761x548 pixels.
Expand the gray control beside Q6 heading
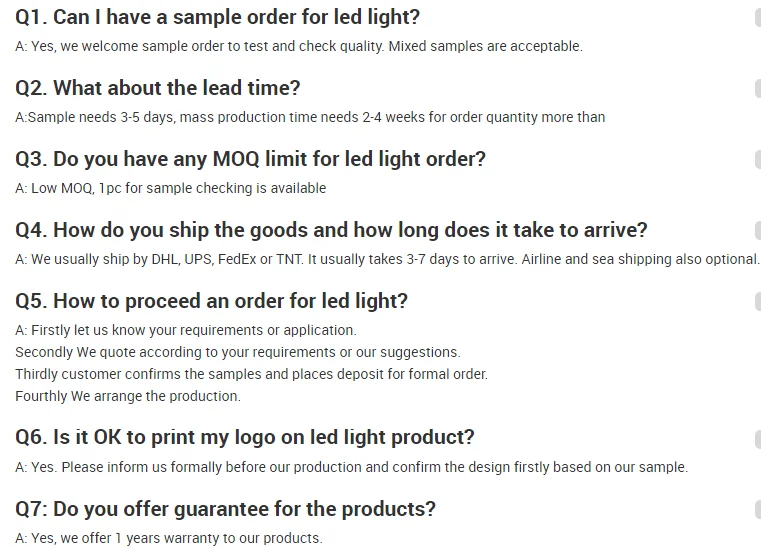point(757,438)
